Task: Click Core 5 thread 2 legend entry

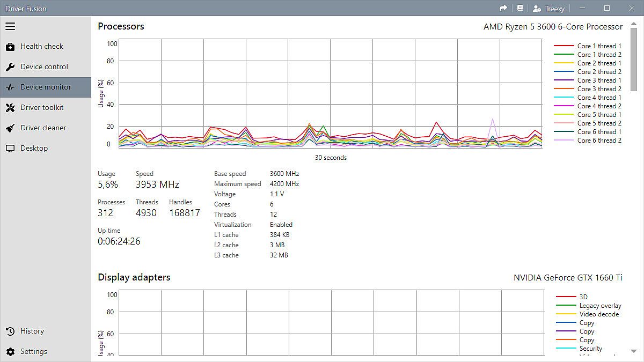Action: tap(588, 123)
